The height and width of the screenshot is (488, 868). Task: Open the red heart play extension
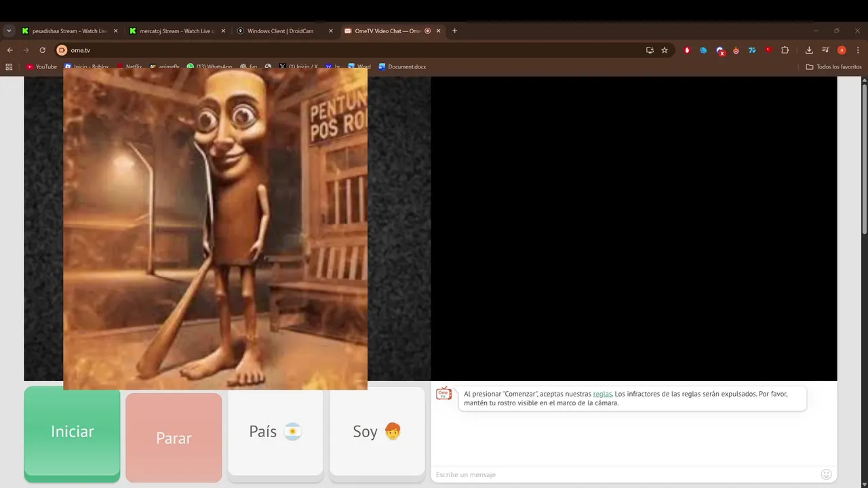coord(768,50)
